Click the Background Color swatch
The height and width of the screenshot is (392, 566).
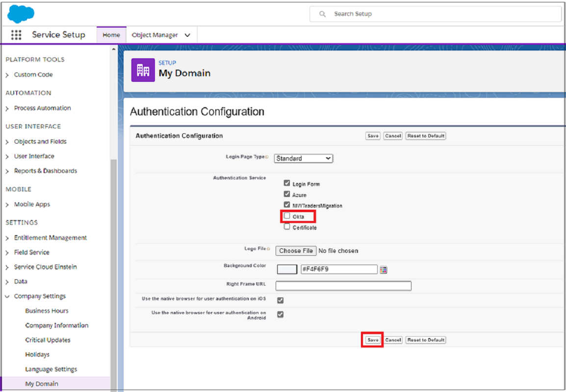[x=287, y=269]
